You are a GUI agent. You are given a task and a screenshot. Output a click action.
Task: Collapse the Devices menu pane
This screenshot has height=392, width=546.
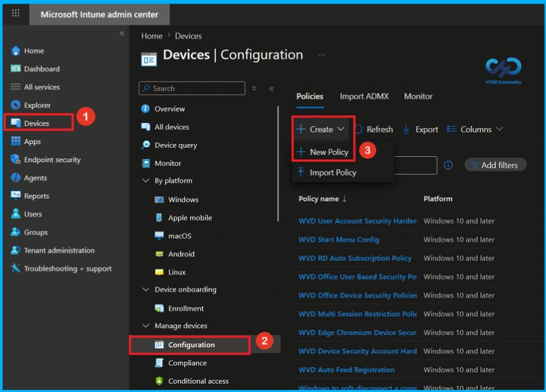click(271, 88)
